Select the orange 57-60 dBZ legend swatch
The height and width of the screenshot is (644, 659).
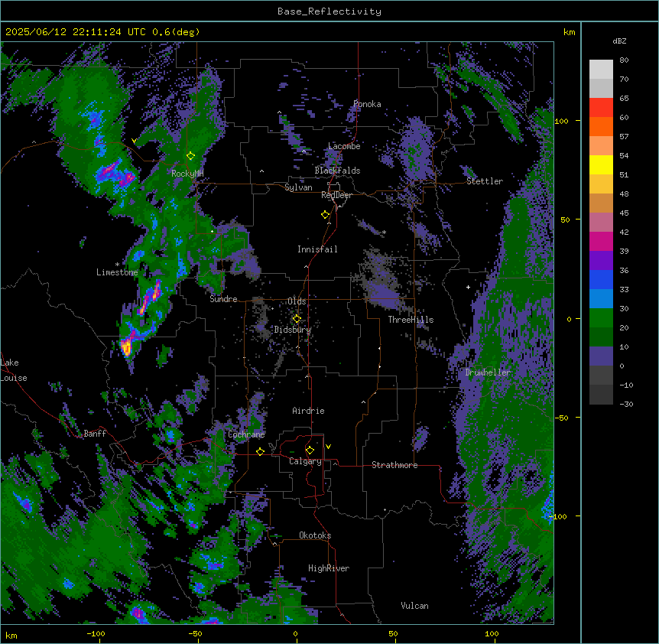coord(601,126)
